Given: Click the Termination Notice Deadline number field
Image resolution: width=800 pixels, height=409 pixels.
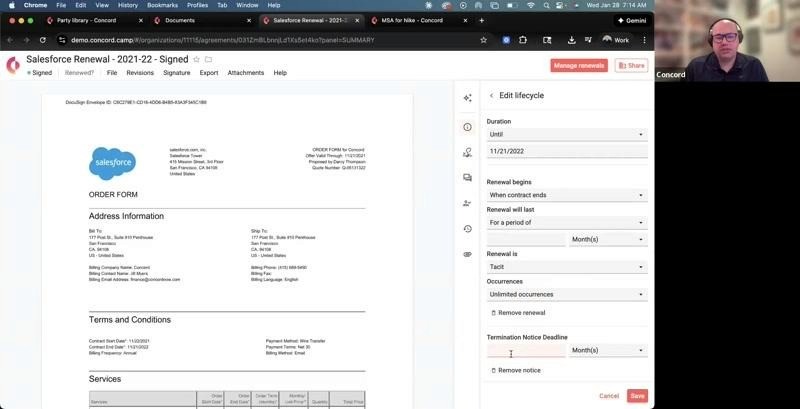Looking at the screenshot, I should [526, 350].
